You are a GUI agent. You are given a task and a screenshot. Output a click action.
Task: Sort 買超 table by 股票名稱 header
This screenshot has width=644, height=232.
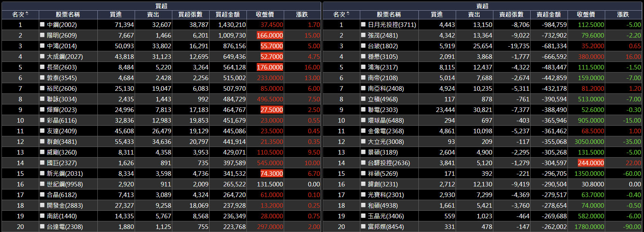click(68, 14)
